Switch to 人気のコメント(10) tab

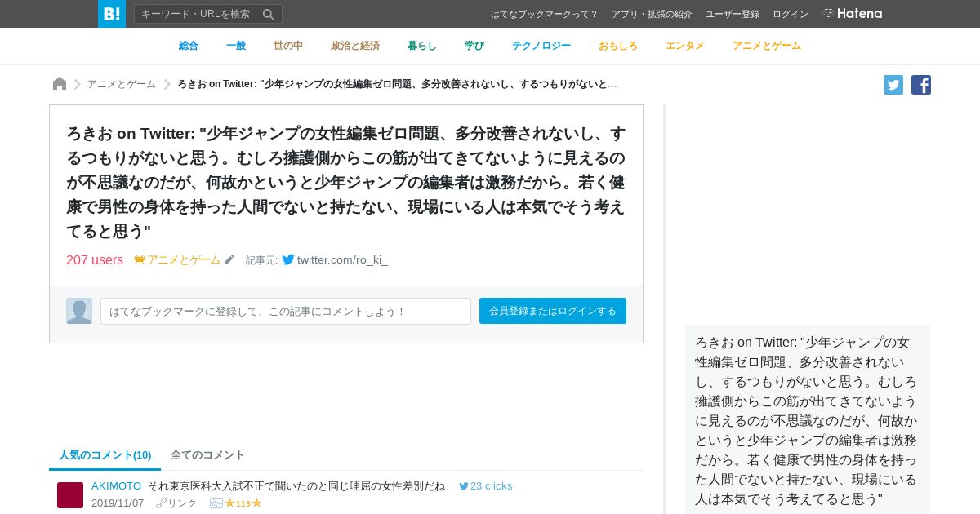[105, 455]
